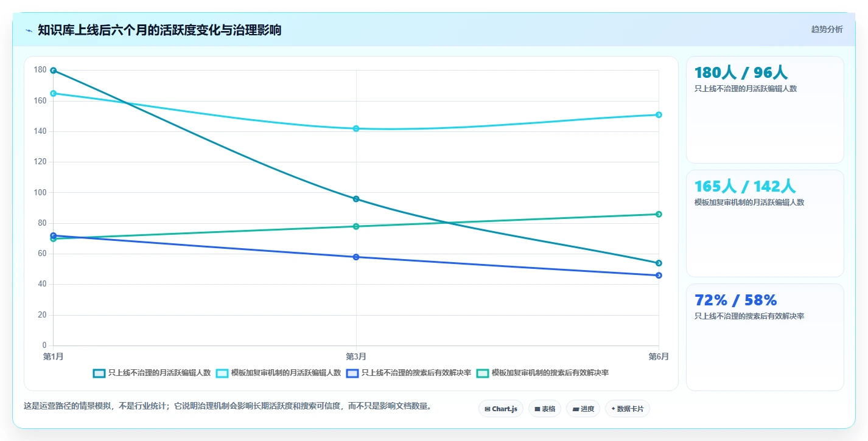Toggle the 模板加复审机制的搜索后有效解决率 legend entry
Viewport: 868px width, 441px height.
click(x=543, y=373)
